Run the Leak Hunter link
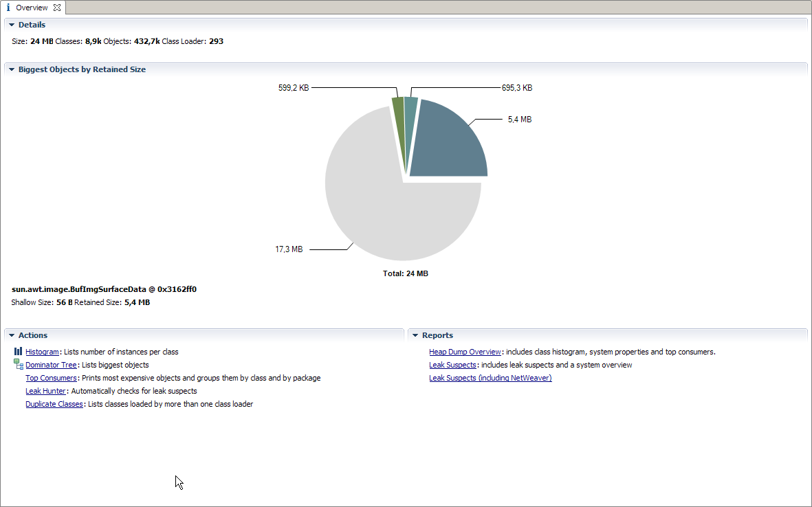 [45, 391]
